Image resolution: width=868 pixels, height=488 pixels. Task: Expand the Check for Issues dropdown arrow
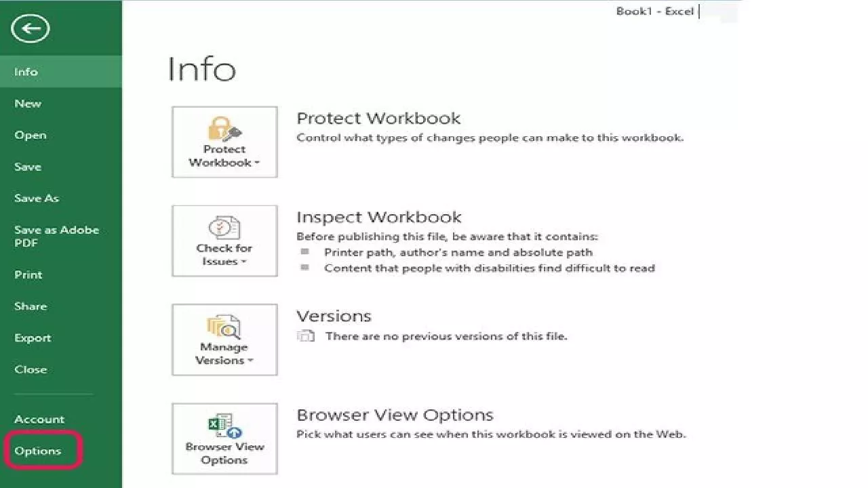[243, 262]
